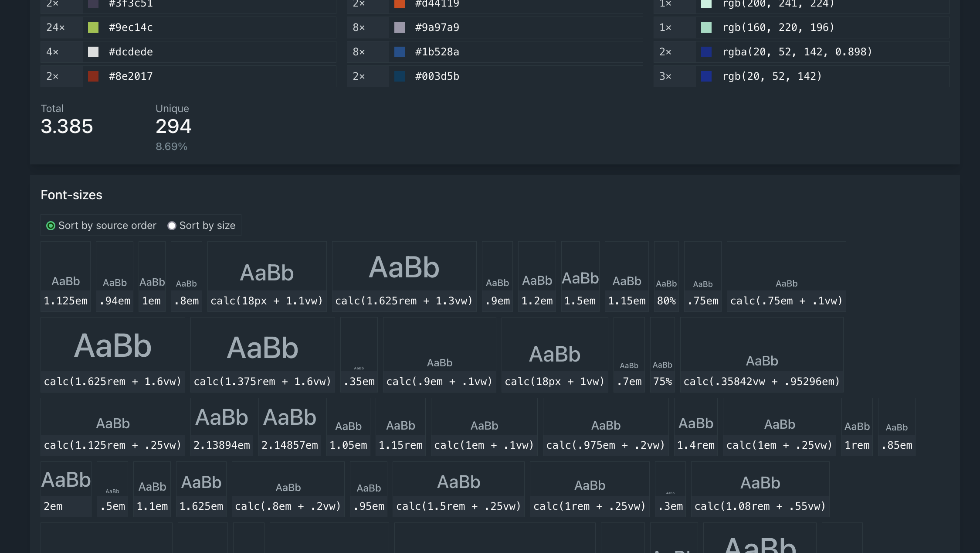Click the #9ec14c hex value text
Viewport: 980px width, 553px height.
tap(131, 27)
